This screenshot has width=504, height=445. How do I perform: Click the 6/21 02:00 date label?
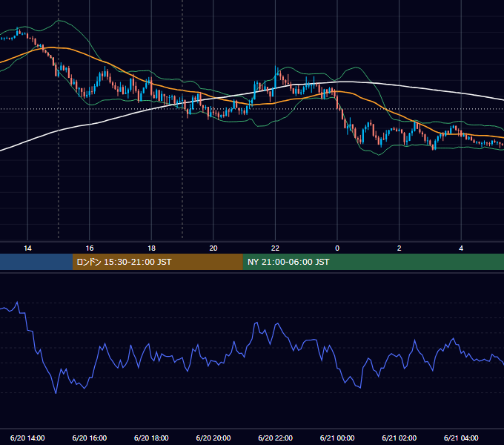[x=399, y=438]
